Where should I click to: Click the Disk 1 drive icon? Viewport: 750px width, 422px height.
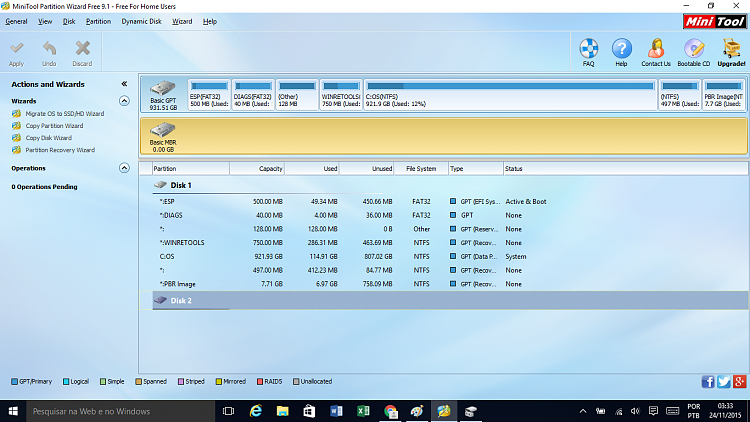point(160,185)
